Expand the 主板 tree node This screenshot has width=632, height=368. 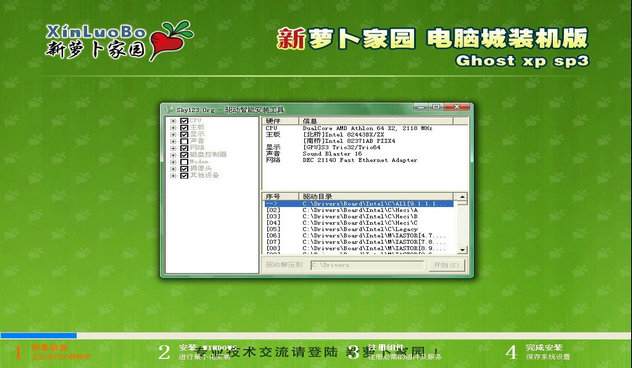pos(173,127)
